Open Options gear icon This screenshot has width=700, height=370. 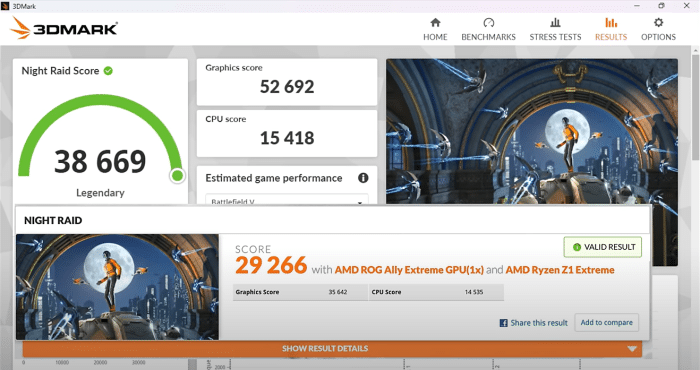pyautogui.click(x=658, y=23)
